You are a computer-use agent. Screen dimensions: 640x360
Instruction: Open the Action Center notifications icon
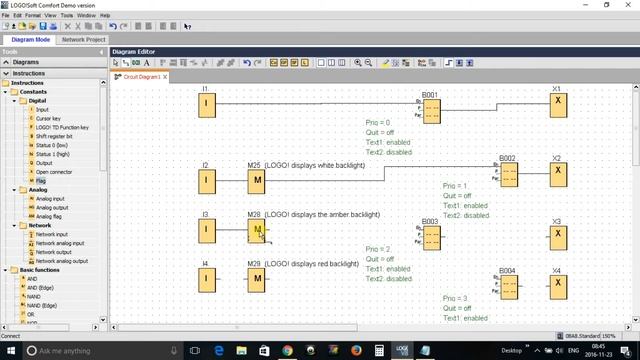[x=625, y=351]
